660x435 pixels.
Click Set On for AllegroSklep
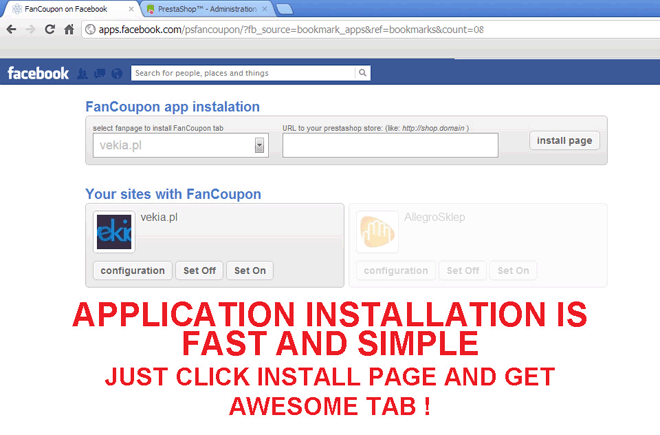(513, 270)
